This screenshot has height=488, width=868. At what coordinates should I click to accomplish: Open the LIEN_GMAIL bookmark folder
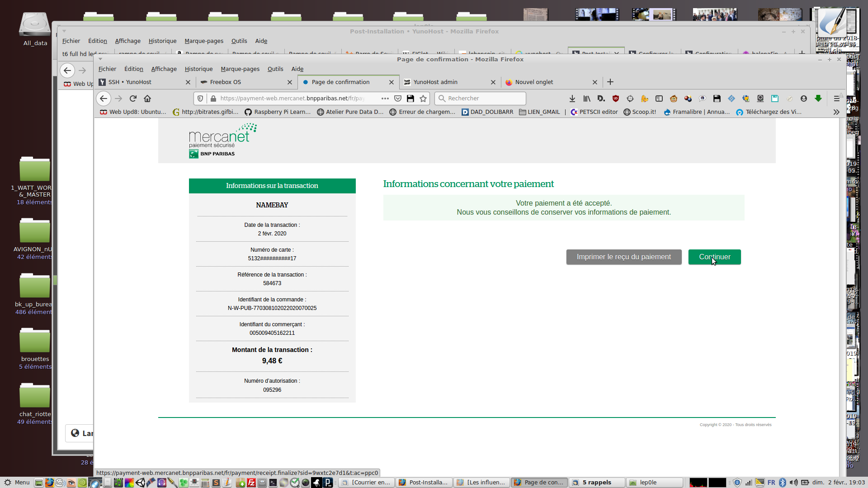[539, 112]
